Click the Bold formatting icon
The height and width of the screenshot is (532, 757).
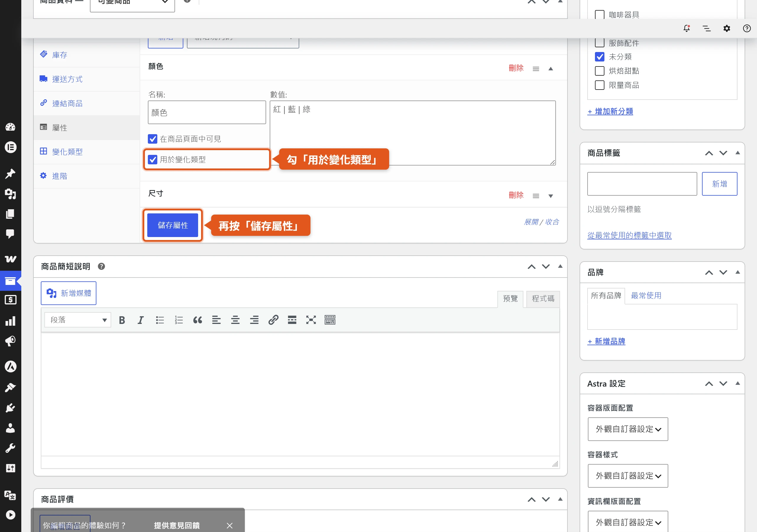[x=122, y=320]
